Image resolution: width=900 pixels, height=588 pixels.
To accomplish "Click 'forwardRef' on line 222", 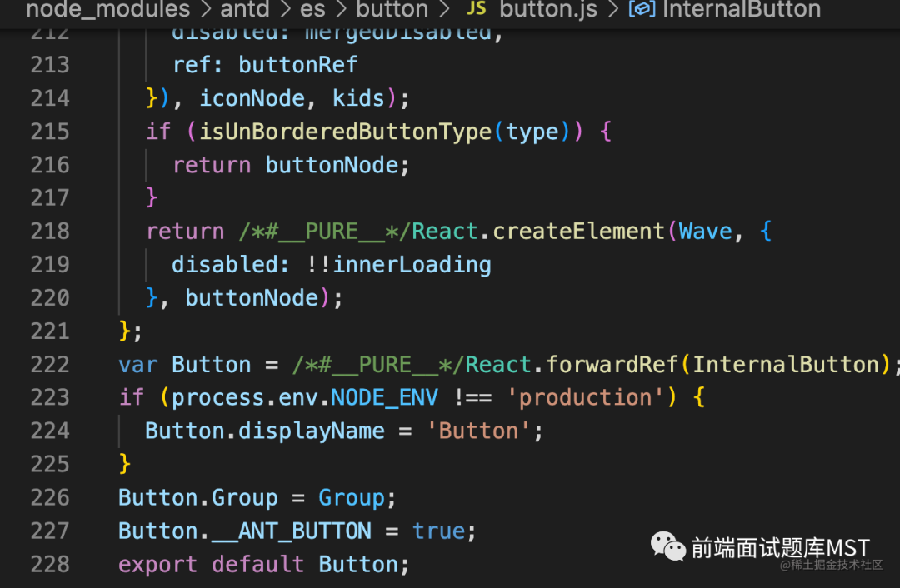I will (x=612, y=365).
